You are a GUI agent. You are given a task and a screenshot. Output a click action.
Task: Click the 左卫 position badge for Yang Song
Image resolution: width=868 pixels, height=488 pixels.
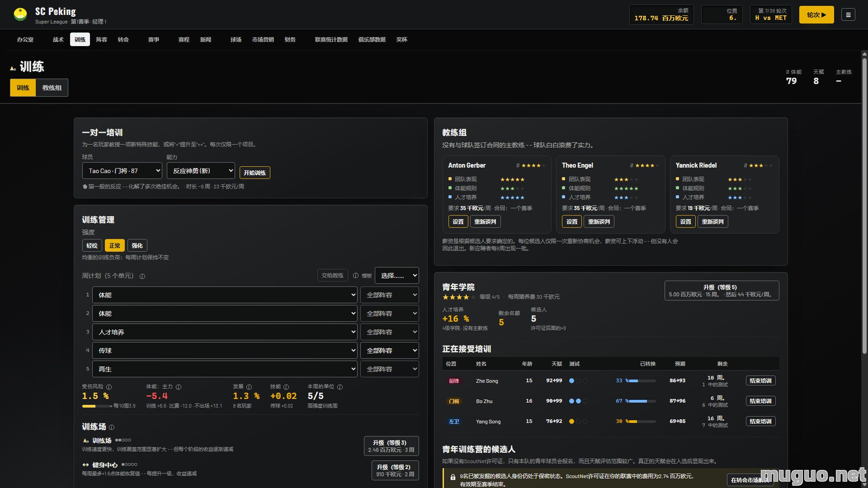(454, 422)
